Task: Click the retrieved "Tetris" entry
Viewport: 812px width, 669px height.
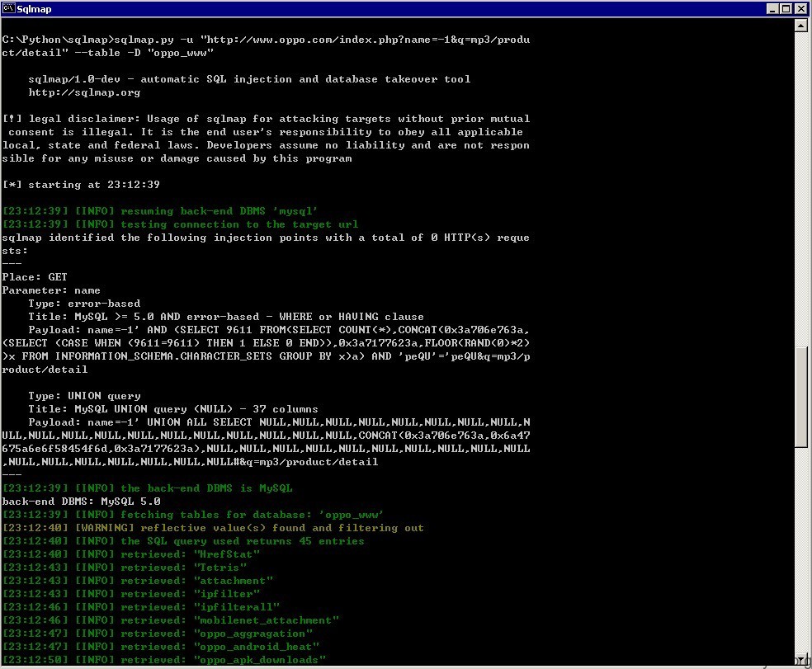Action: (125, 568)
